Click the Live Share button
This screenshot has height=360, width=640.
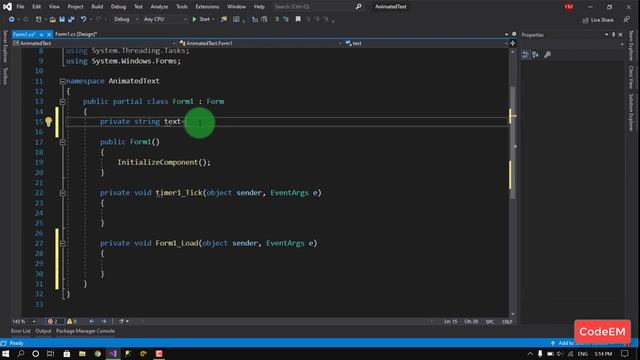(x=598, y=20)
